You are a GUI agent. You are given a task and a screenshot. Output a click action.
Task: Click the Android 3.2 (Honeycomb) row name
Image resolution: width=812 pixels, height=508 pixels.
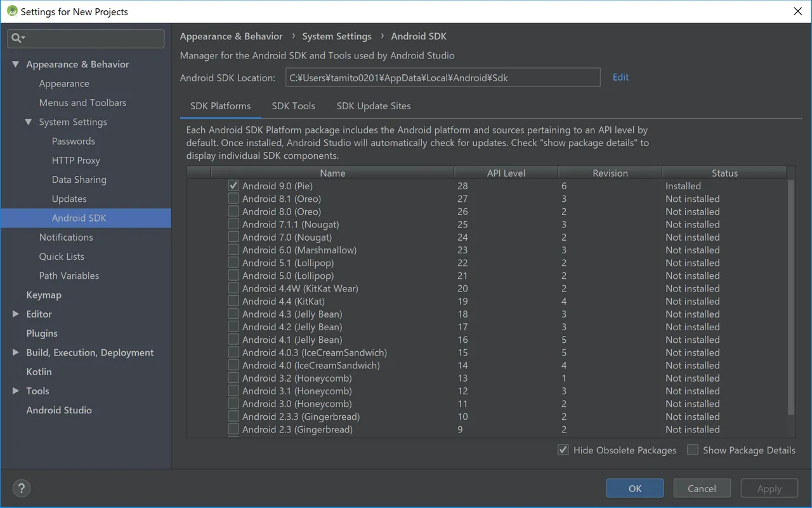297,378
